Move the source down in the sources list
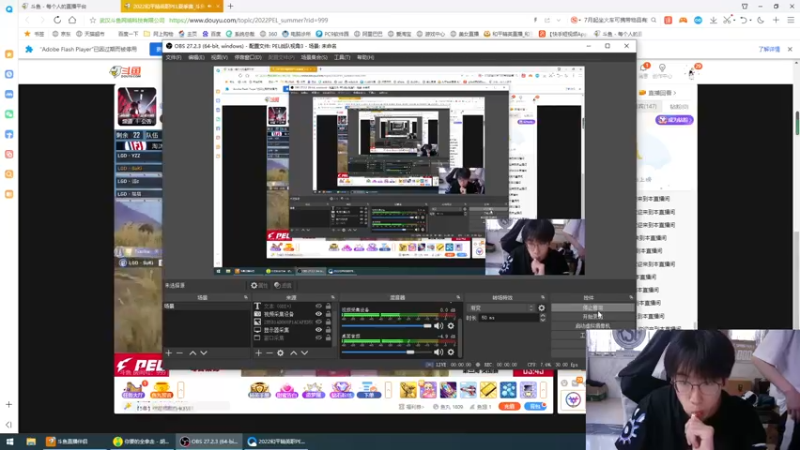Screen dimensions: 800x450 pyautogui.click(x=304, y=353)
